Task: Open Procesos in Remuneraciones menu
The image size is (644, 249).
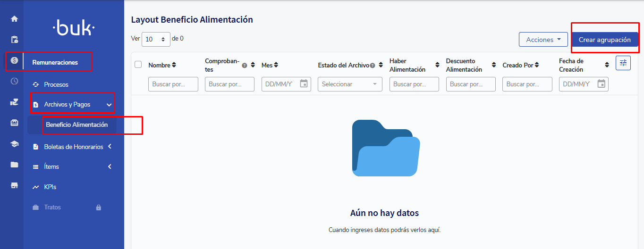Action: pyautogui.click(x=56, y=84)
